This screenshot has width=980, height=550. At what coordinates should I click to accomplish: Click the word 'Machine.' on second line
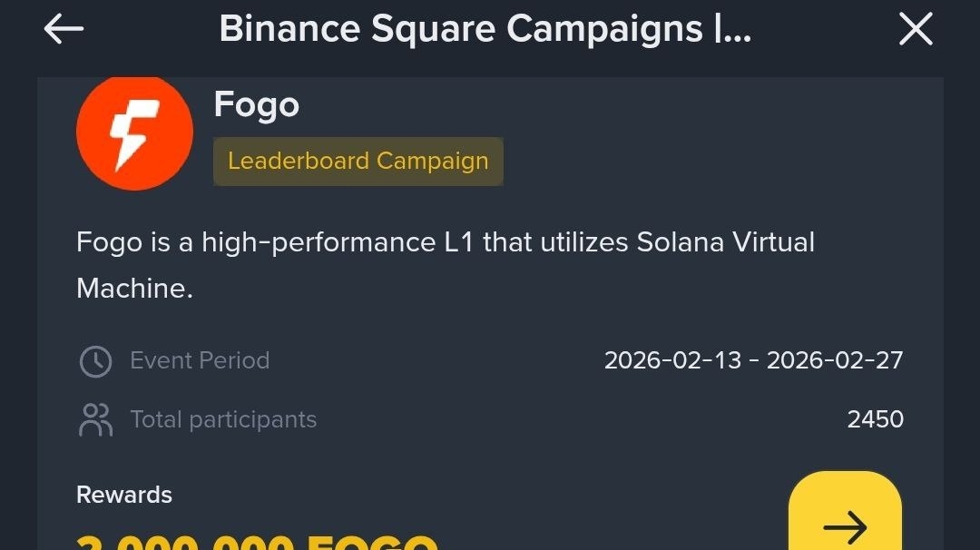coord(134,289)
